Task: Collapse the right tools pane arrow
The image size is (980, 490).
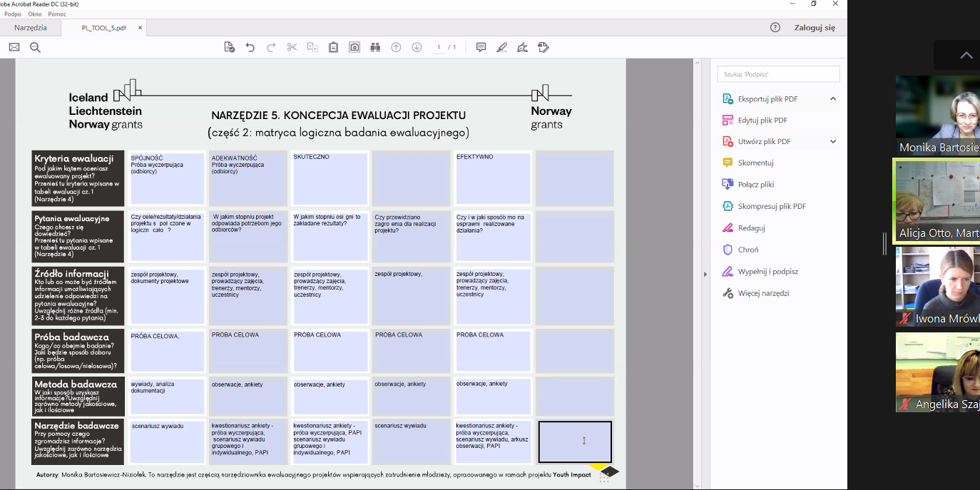Action: pos(705,274)
